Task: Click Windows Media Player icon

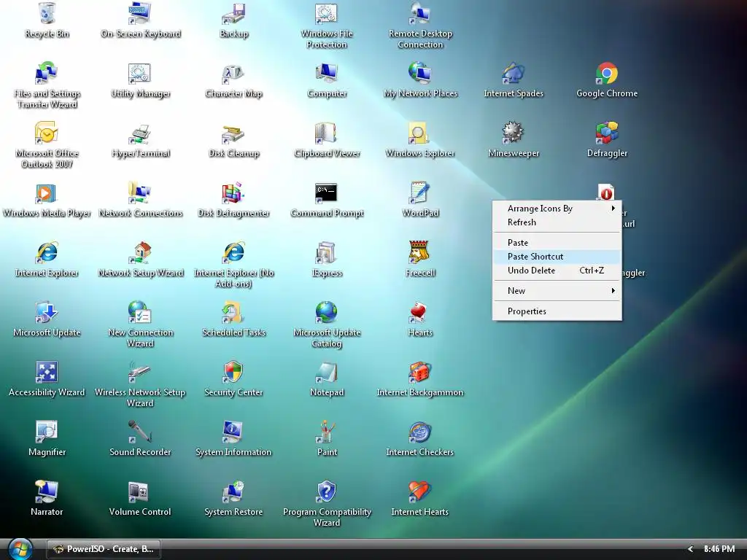Action: click(47, 192)
